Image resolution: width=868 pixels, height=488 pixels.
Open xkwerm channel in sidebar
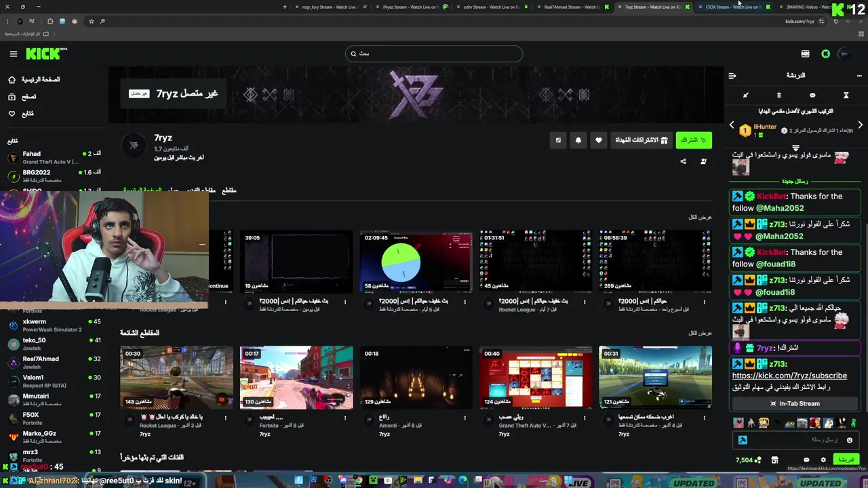tap(54, 325)
